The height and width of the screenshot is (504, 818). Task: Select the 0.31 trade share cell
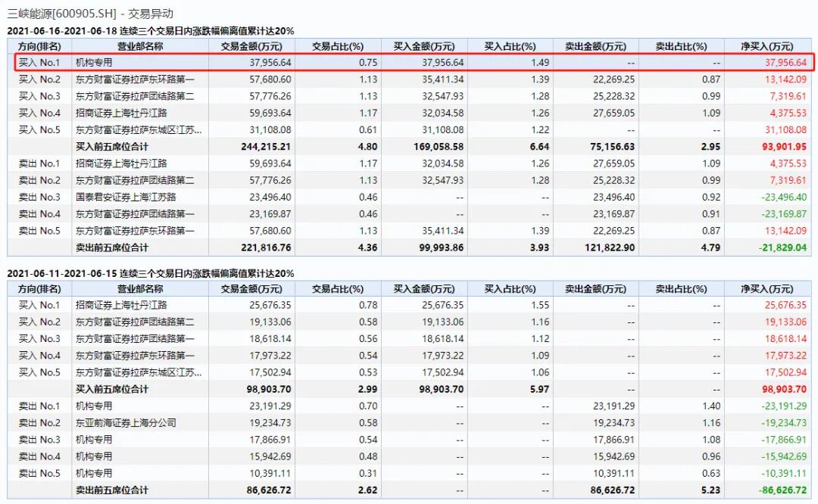tap(368, 473)
